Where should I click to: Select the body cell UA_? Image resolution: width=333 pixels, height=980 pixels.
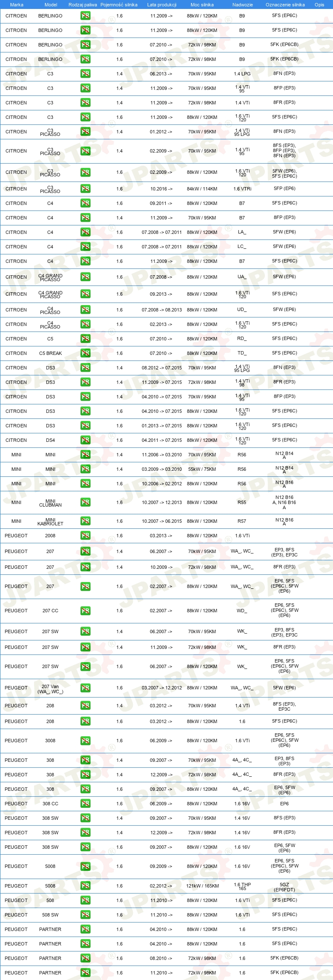pyautogui.click(x=242, y=277)
